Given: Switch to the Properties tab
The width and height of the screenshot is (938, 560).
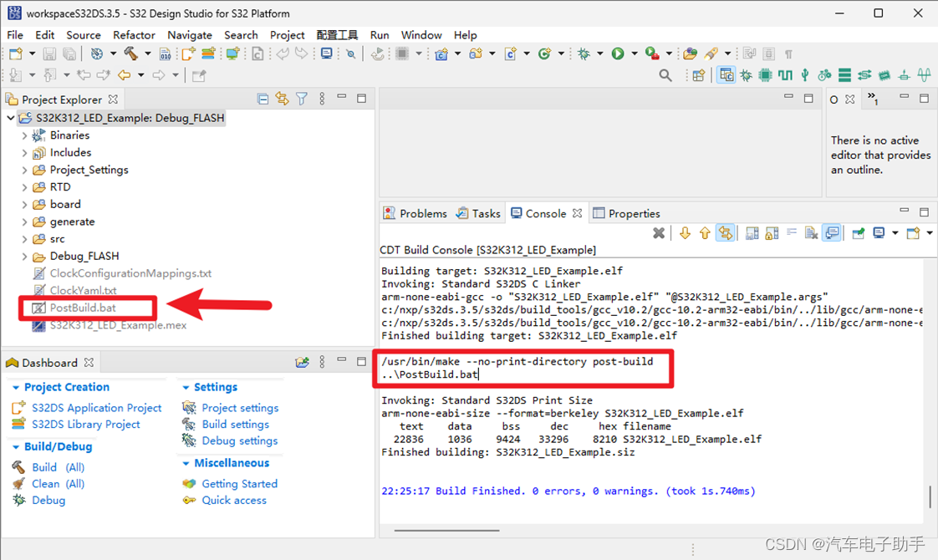Looking at the screenshot, I should (x=627, y=214).
